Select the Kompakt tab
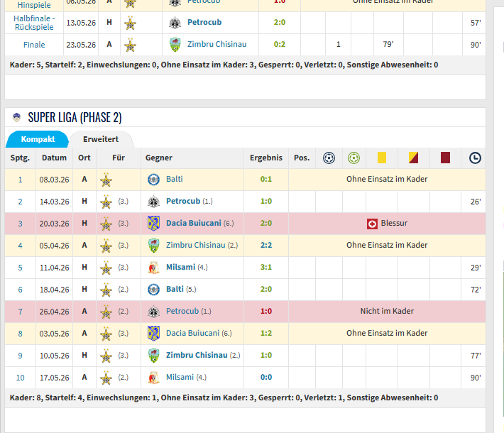Image resolution: width=504 pixels, height=433 pixels. (38, 139)
